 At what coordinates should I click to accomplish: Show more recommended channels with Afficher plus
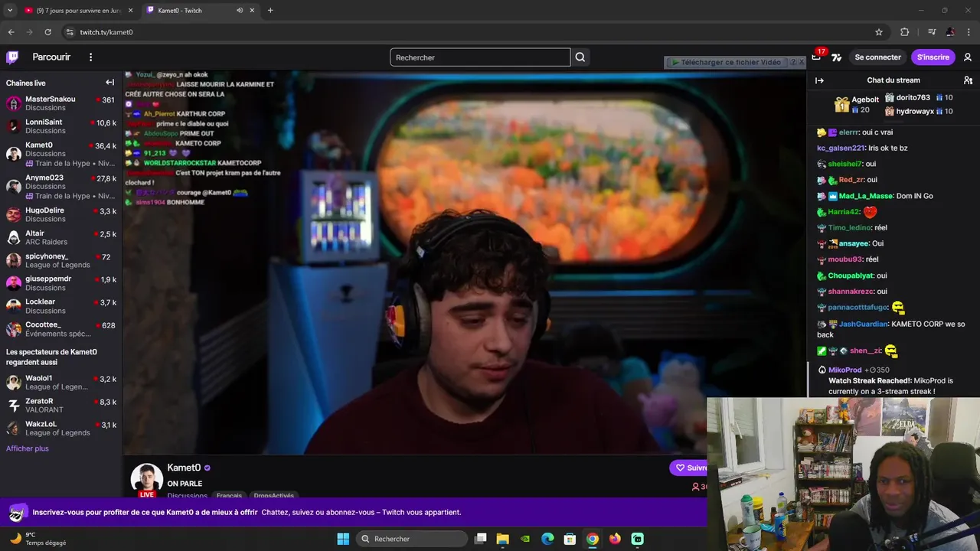(28, 448)
